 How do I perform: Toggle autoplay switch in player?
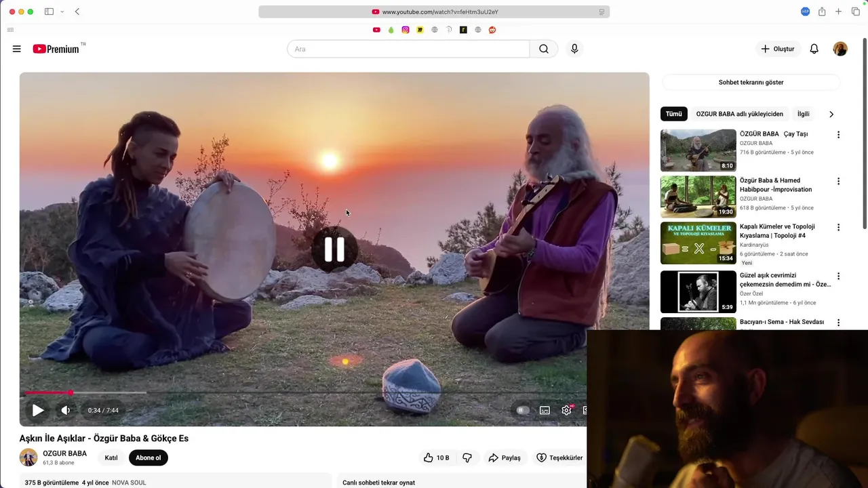point(522,410)
